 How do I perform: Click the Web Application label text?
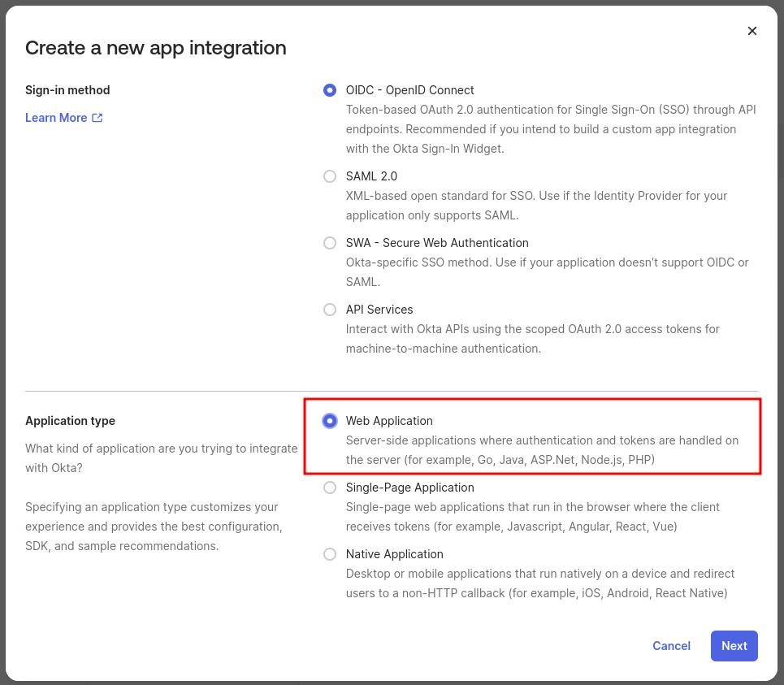389,421
